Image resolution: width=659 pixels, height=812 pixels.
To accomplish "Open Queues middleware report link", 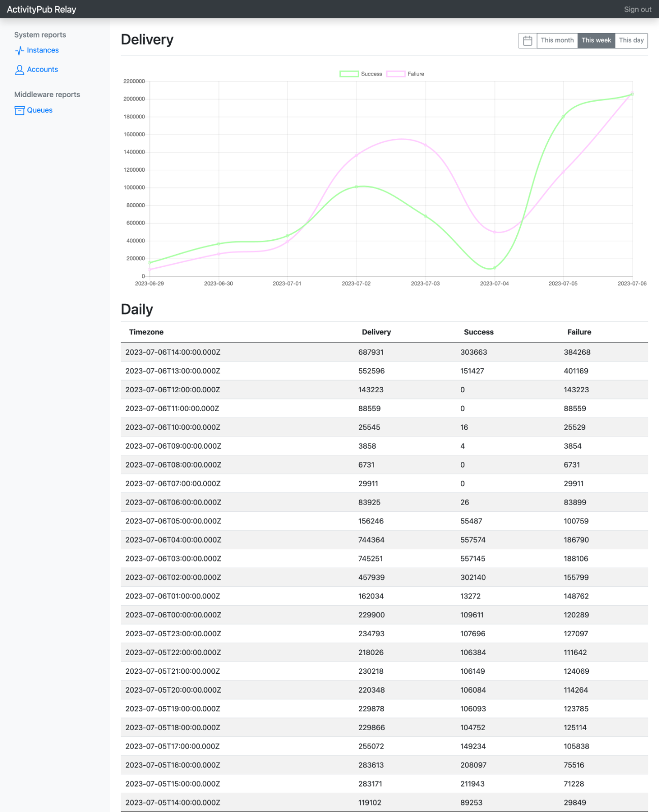I will click(x=40, y=110).
